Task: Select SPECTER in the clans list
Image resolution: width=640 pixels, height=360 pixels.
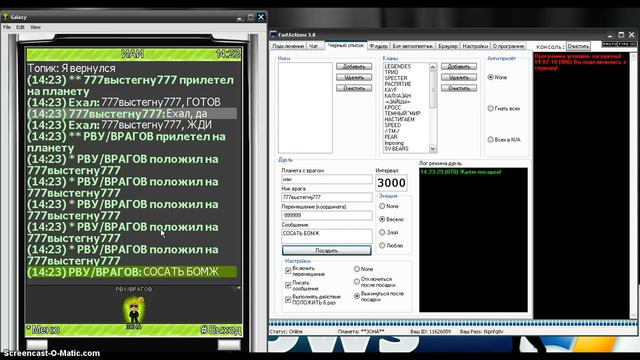Action: tap(396, 78)
